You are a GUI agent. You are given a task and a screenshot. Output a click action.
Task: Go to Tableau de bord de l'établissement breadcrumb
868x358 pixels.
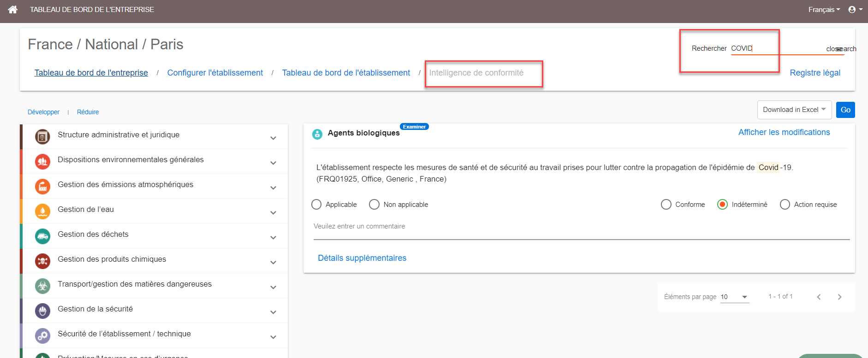(346, 73)
